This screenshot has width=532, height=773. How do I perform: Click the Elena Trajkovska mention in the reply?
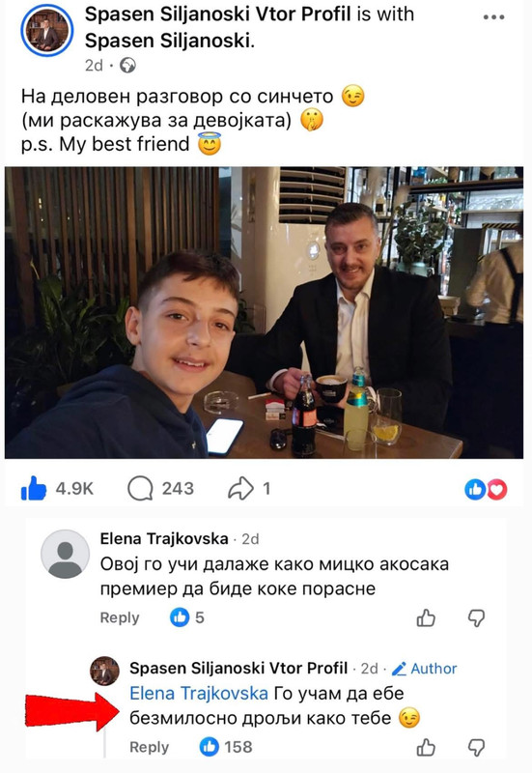coord(199,693)
